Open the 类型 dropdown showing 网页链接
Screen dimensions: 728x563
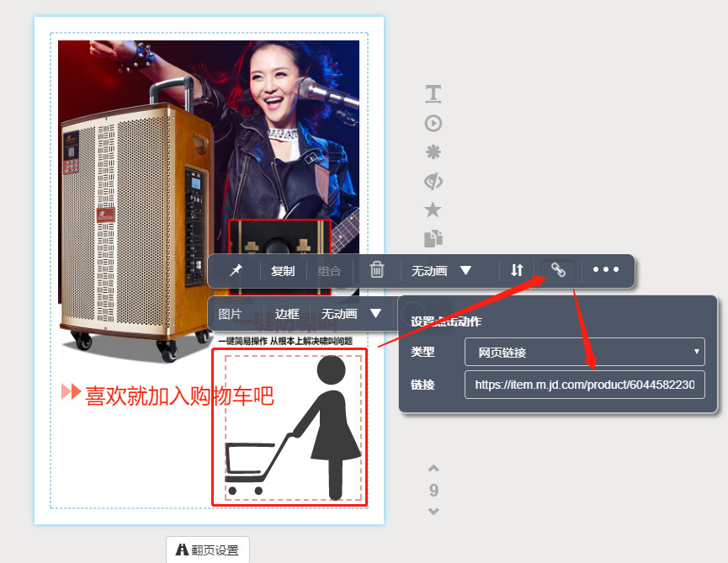(584, 352)
